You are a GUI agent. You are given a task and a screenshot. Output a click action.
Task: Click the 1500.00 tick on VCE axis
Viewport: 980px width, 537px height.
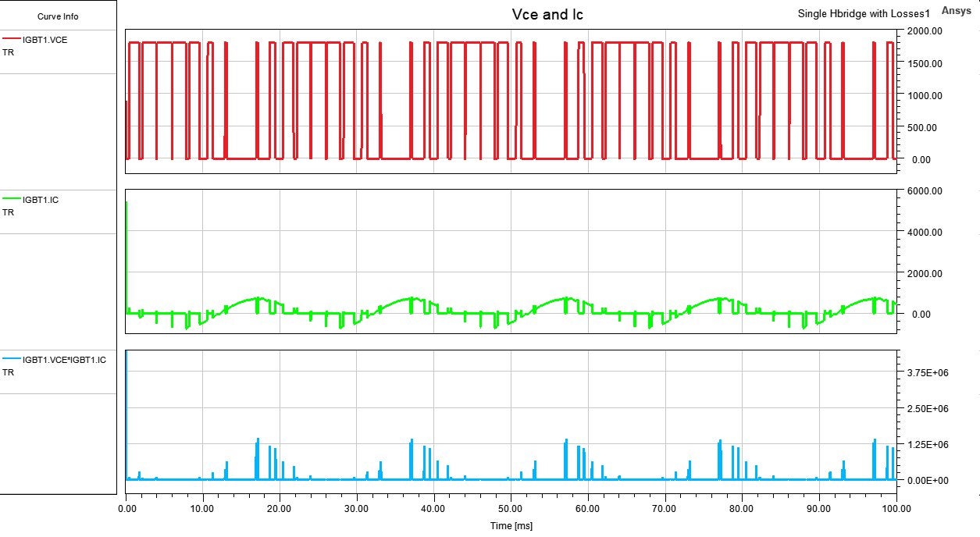tap(924, 63)
